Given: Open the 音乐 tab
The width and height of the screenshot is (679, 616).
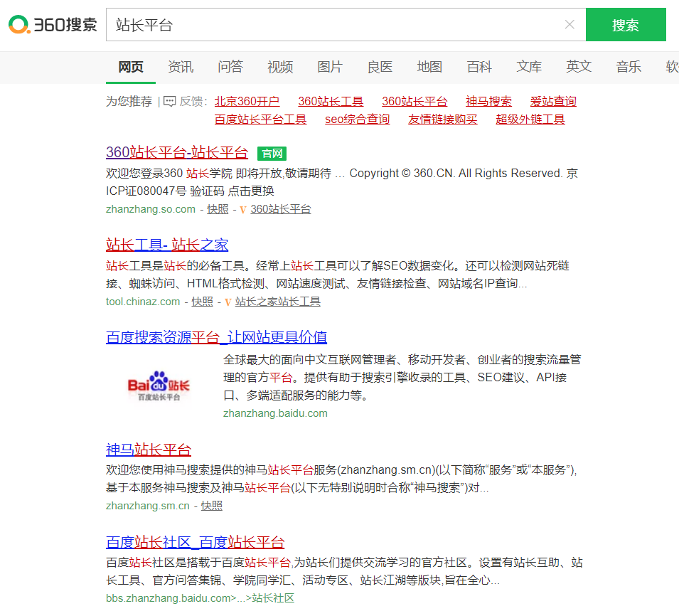Looking at the screenshot, I should (629, 67).
